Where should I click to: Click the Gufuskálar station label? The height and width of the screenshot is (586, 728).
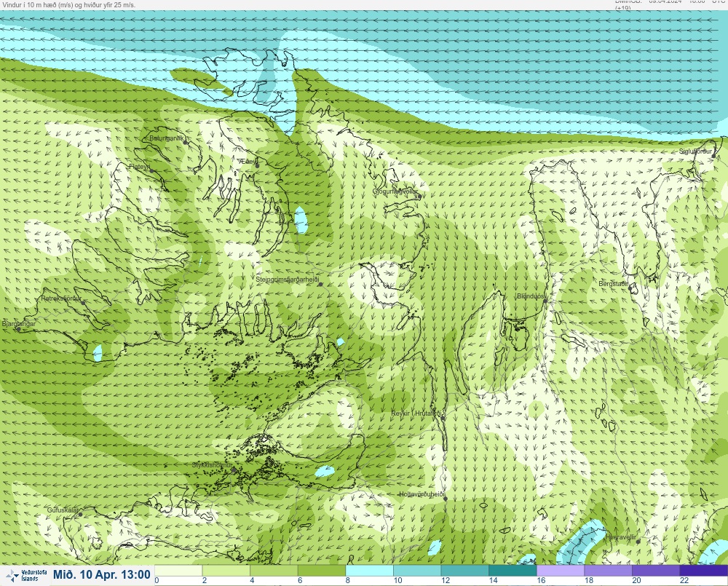tap(63, 510)
